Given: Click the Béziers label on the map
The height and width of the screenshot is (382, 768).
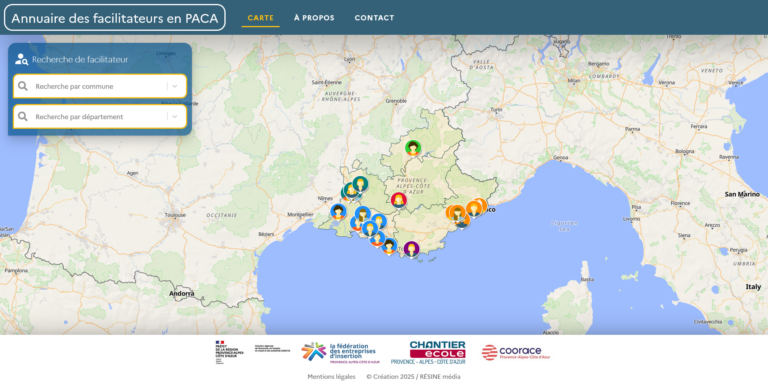Looking at the screenshot, I should tap(266, 234).
